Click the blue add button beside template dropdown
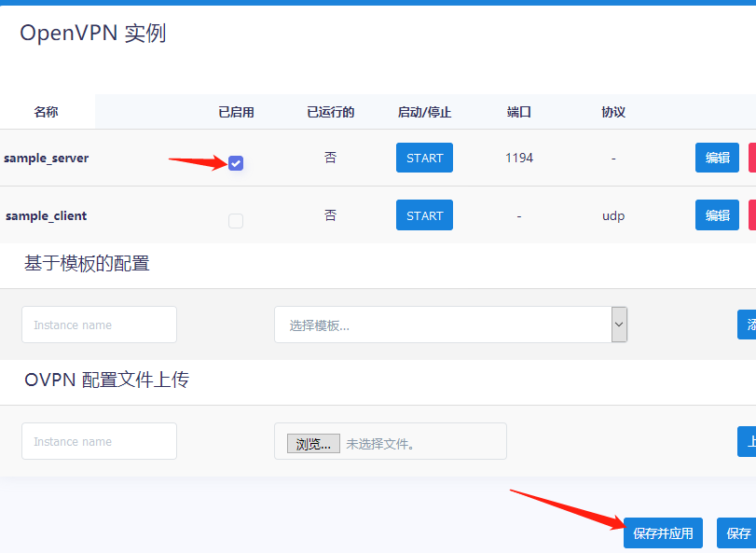 coord(747,325)
